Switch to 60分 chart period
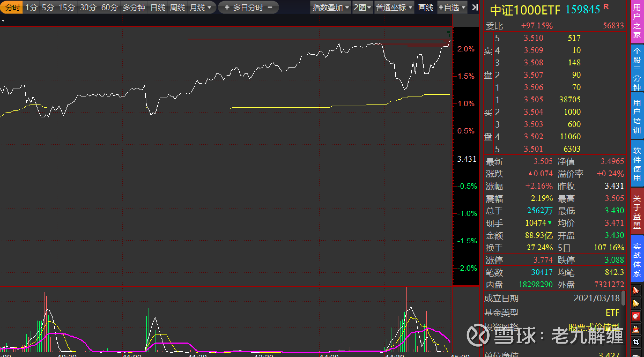This screenshot has height=357, width=644. [109, 8]
